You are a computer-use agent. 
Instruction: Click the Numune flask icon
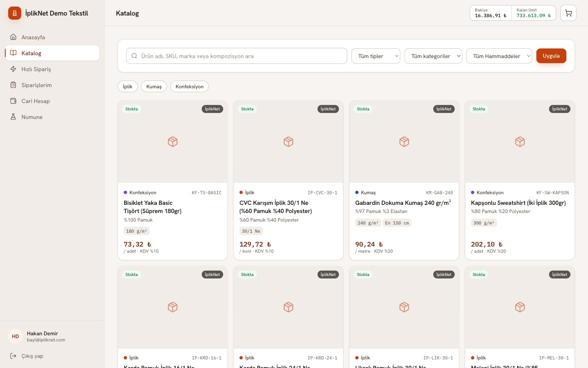[13, 117]
